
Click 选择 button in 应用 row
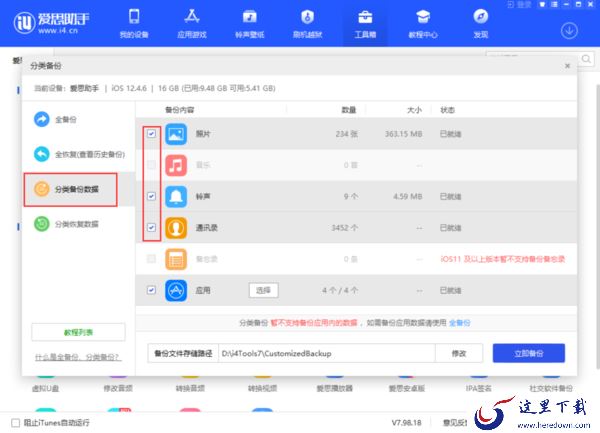tap(263, 290)
